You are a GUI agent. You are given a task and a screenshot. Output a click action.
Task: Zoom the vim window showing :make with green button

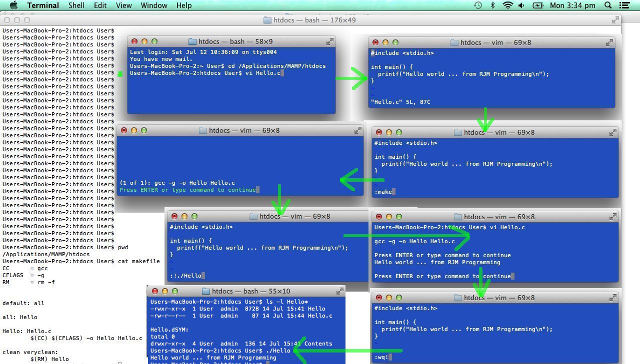tap(398, 132)
